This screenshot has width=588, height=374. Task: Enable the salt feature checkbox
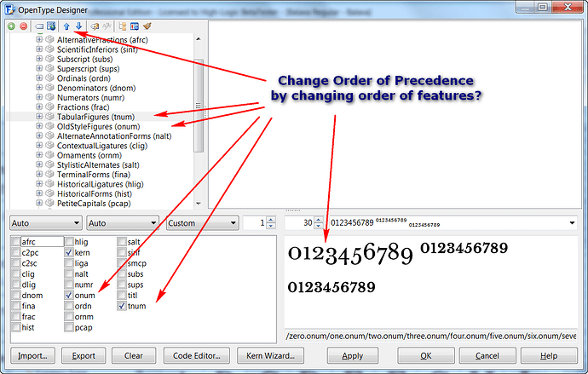(x=122, y=241)
